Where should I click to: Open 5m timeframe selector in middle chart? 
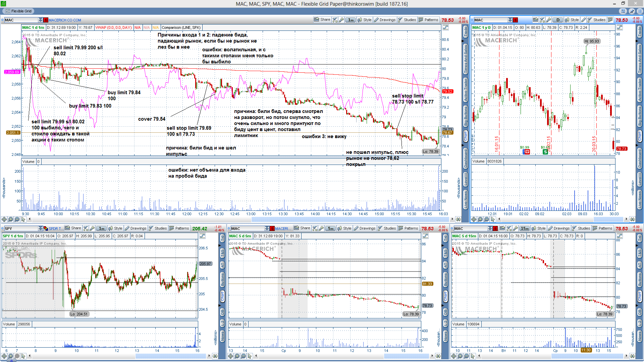click(330, 228)
